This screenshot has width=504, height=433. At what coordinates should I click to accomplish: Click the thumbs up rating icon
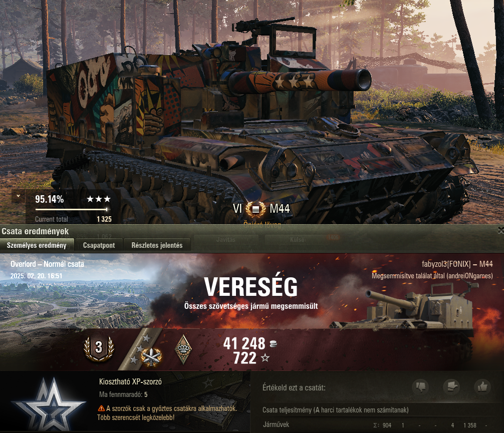click(482, 386)
